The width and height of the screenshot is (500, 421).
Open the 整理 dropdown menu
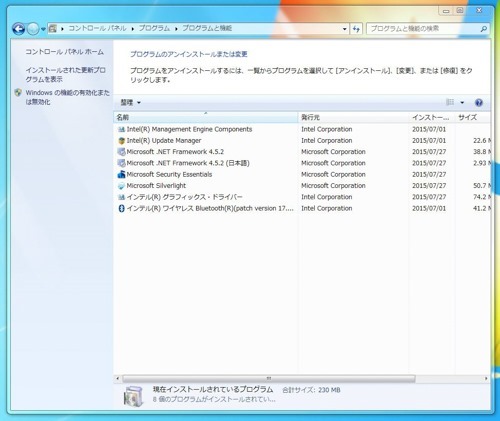pos(130,103)
